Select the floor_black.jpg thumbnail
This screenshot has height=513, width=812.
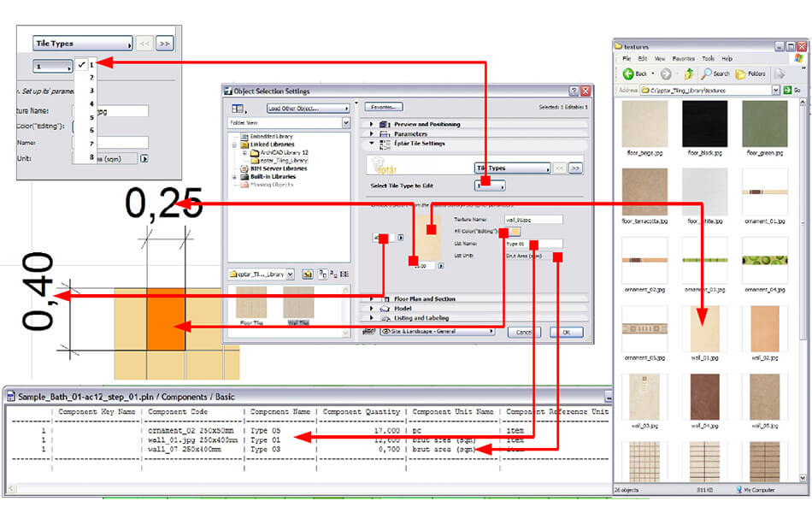pos(705,124)
